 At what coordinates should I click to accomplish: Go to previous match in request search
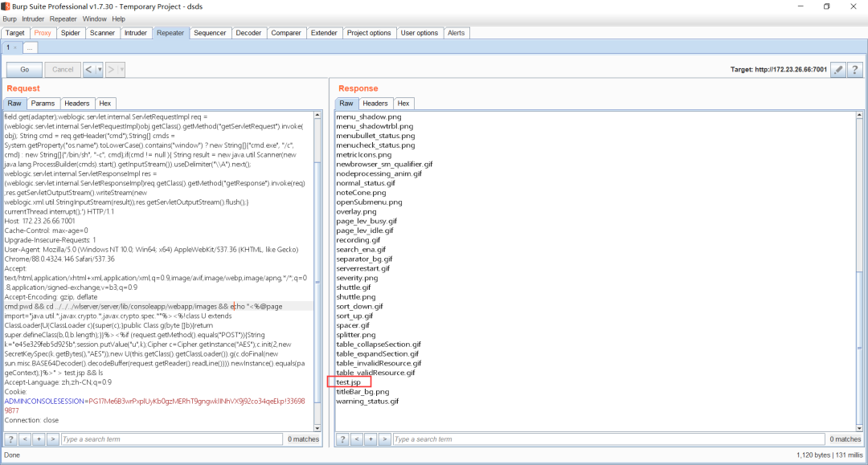point(25,439)
